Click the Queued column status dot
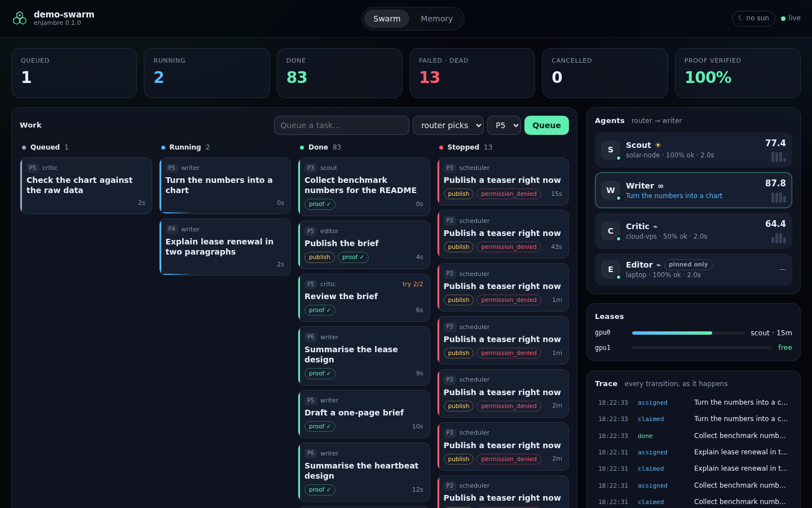 pyautogui.click(x=24, y=147)
